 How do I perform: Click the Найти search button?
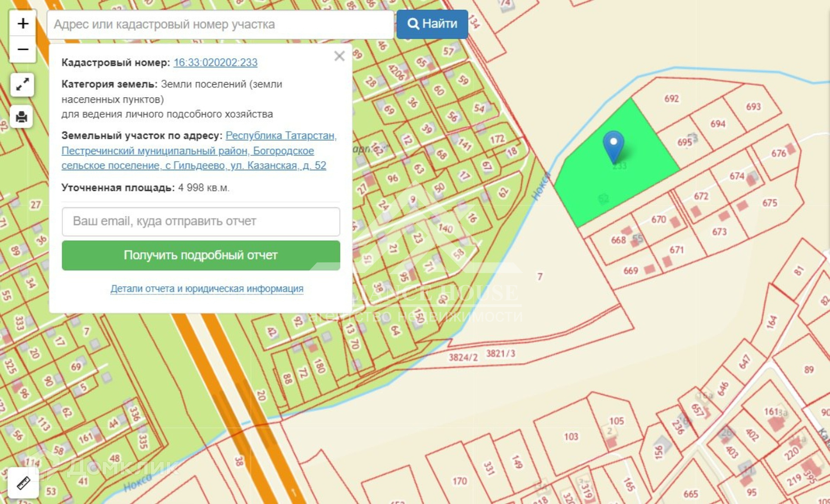(432, 24)
